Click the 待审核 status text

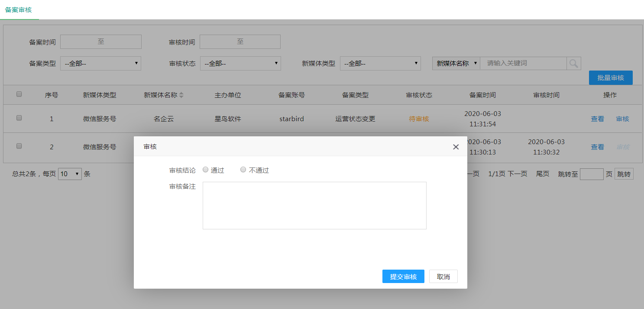click(419, 119)
